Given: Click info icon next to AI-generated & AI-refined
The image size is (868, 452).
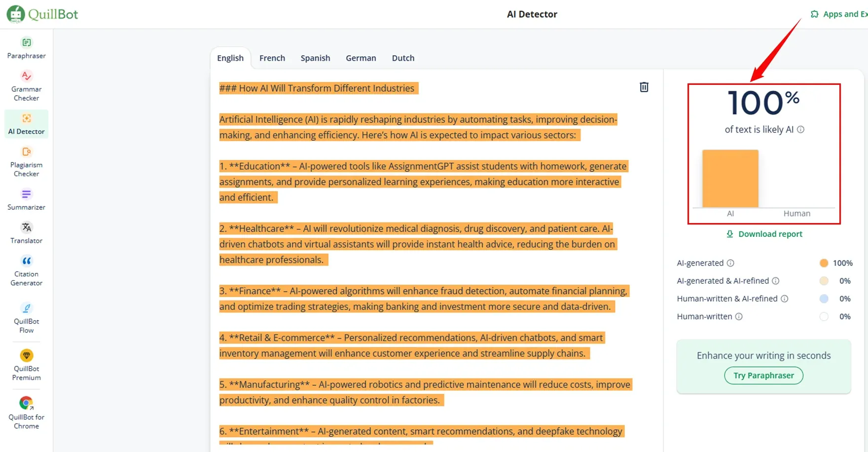Looking at the screenshot, I should point(775,281).
